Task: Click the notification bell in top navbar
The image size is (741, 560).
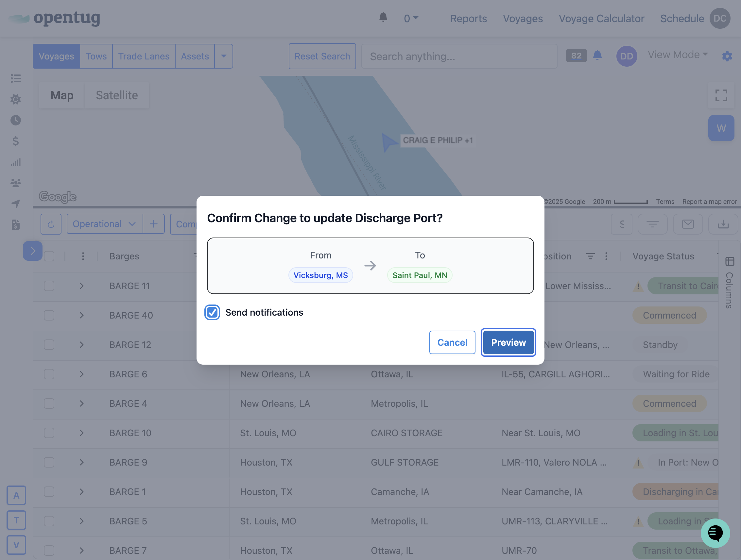Action: coord(383,17)
